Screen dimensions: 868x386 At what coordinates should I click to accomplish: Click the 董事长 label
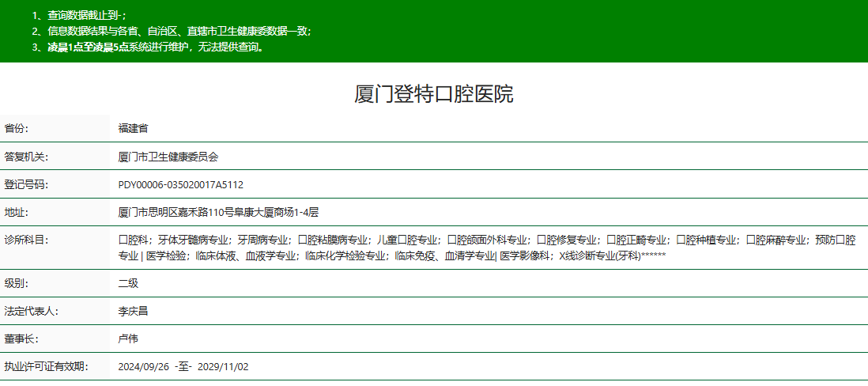tap(21, 339)
